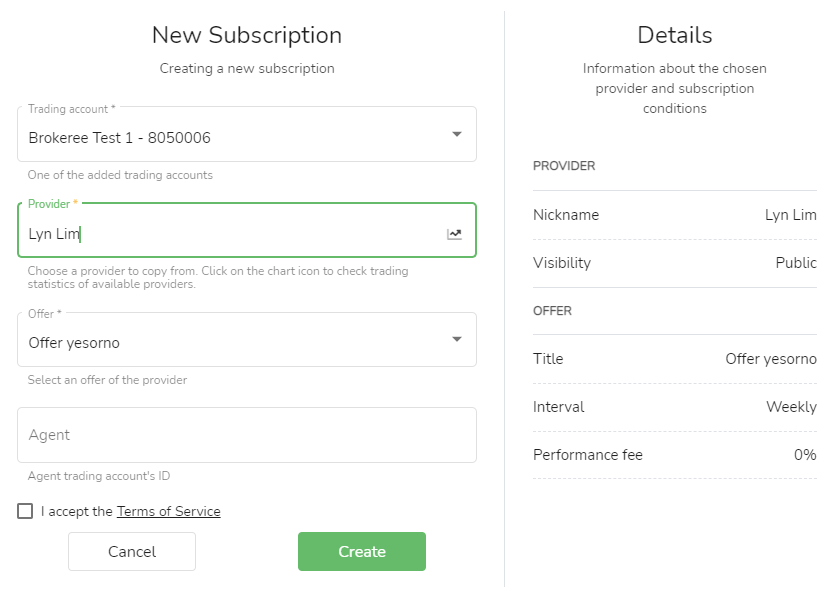Click the New Subscription heading

pos(247,35)
